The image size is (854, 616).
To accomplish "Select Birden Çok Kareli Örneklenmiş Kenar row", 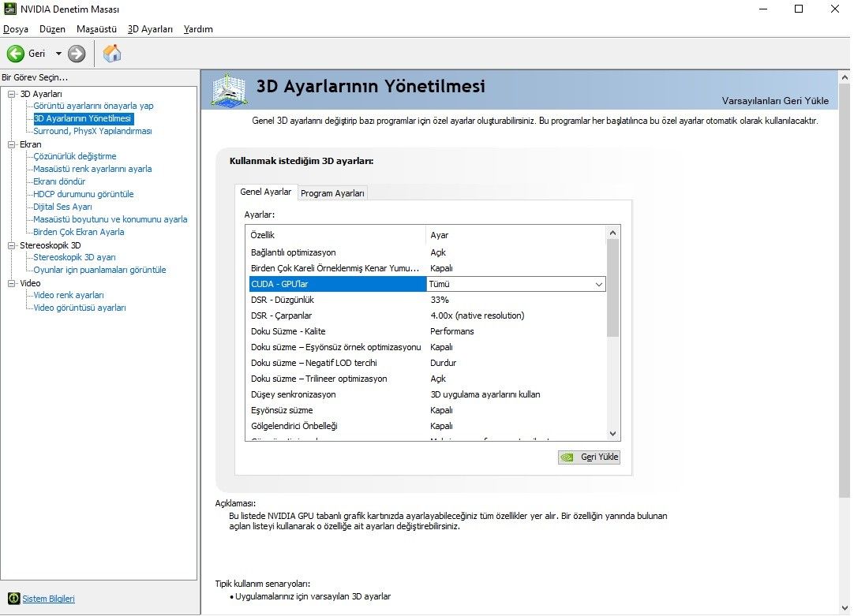I will (x=427, y=268).
